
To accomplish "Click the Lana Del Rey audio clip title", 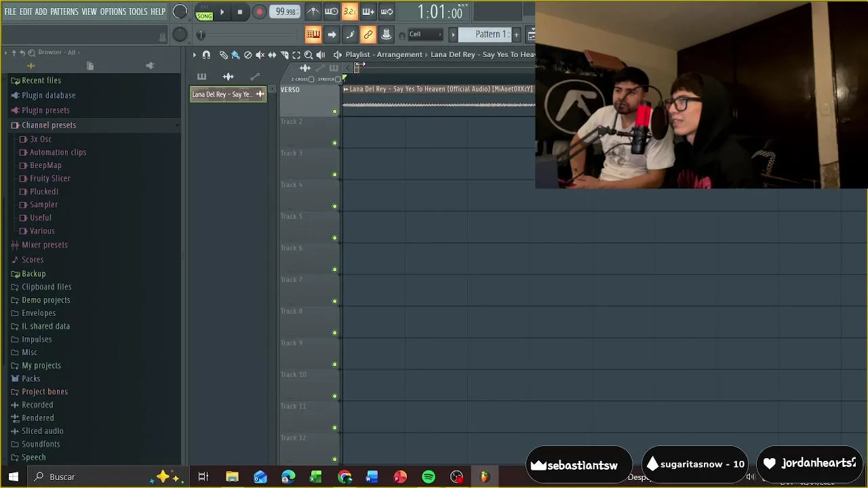I will pyautogui.click(x=440, y=89).
